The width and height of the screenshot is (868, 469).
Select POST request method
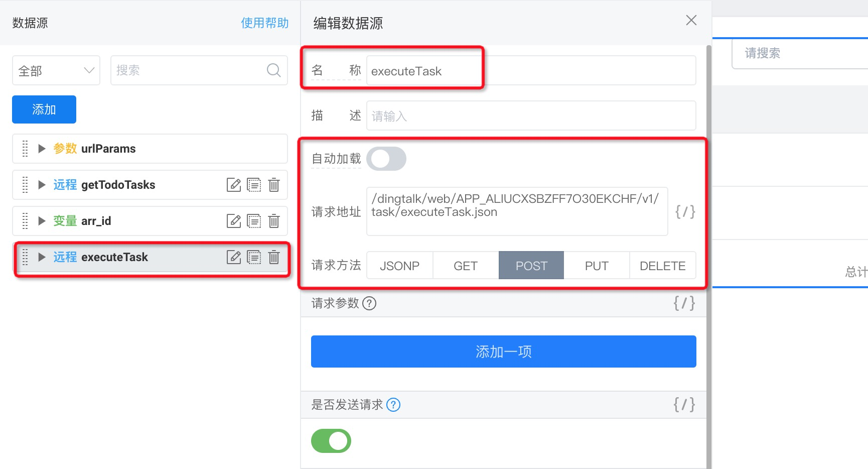coord(531,266)
